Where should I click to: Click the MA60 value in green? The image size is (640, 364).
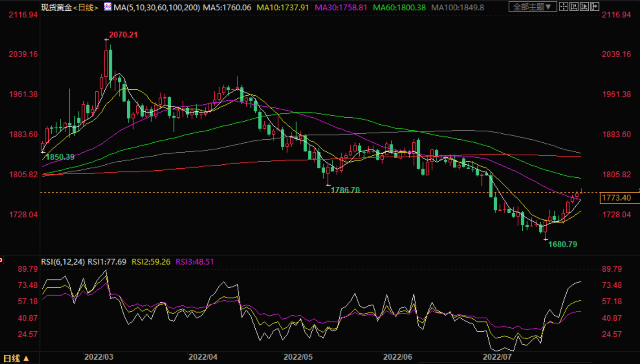click(x=399, y=8)
